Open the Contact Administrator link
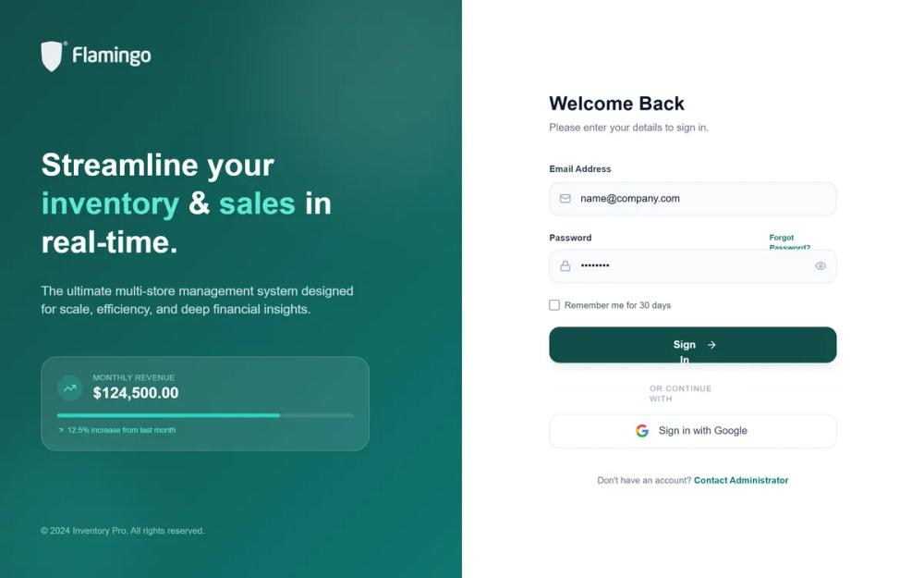924x578 pixels. coord(741,480)
